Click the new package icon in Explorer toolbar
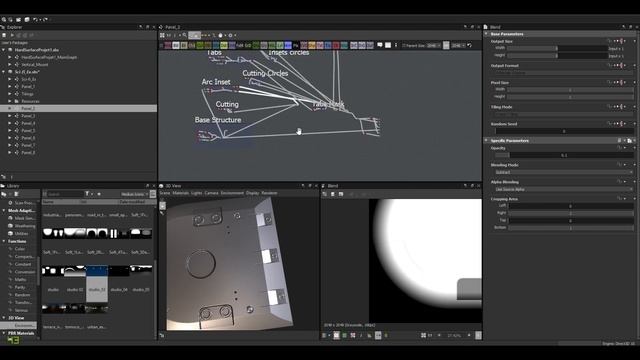Screen dimensions: 640x360 [x=4, y=35]
